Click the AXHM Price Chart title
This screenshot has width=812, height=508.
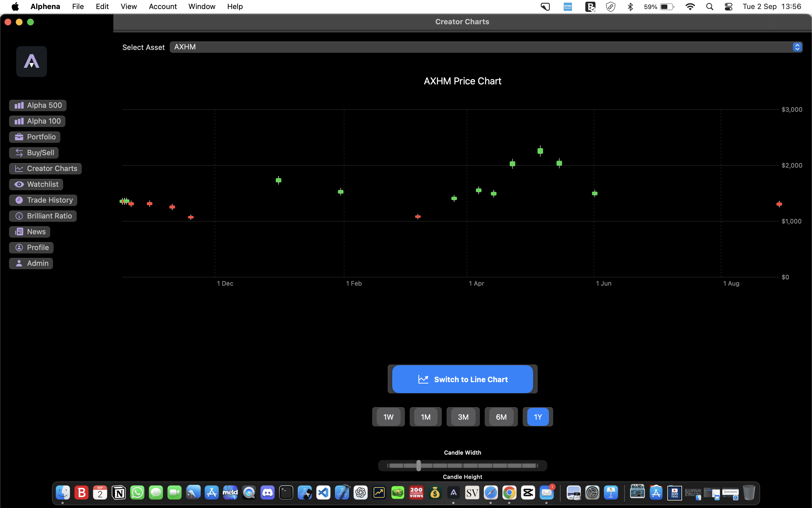point(462,81)
